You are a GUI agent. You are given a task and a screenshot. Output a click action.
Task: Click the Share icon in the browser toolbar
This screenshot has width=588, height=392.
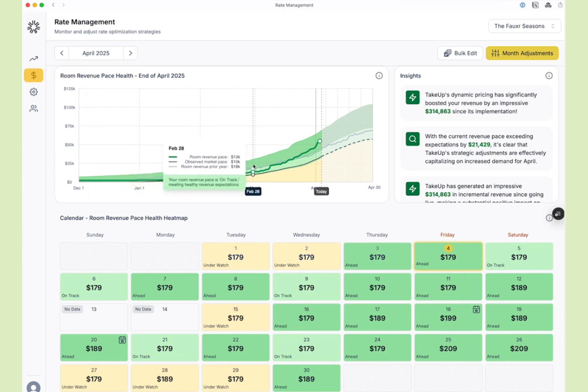560,5
